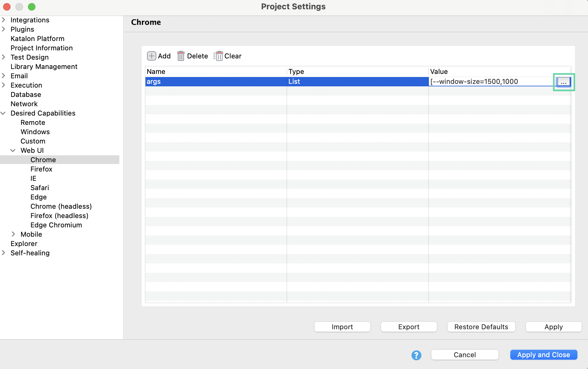This screenshot has width=588, height=369.
Task: Click Apply and Close
Action: click(x=544, y=355)
